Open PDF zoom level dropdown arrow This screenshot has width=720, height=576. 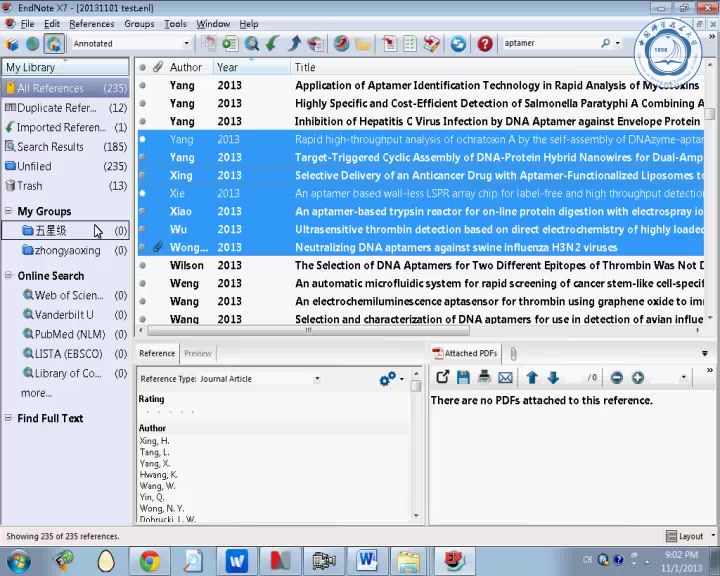click(683, 378)
